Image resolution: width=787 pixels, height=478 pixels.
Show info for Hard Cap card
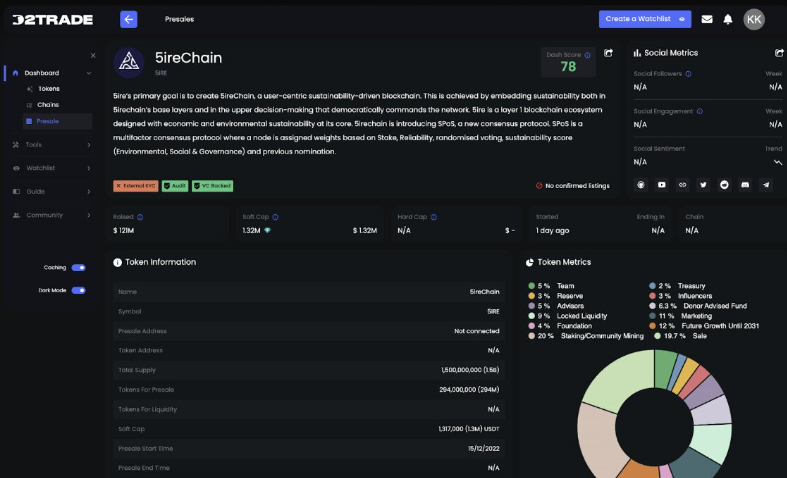[434, 217]
